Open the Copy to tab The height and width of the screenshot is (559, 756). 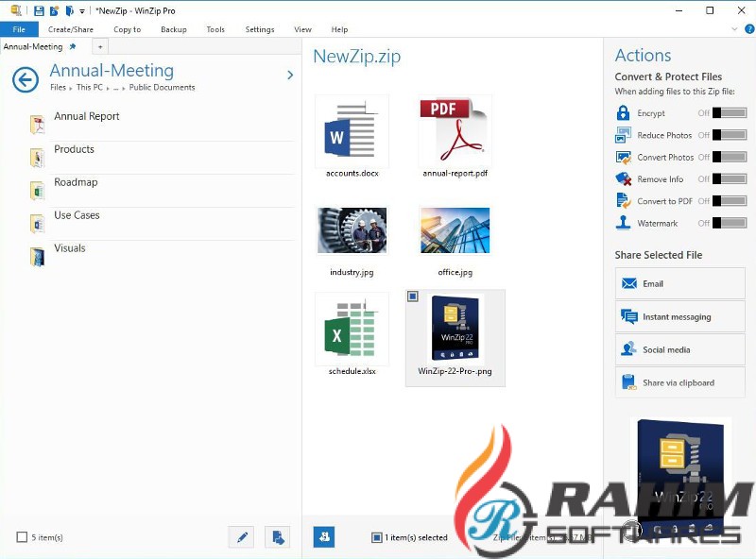(128, 29)
